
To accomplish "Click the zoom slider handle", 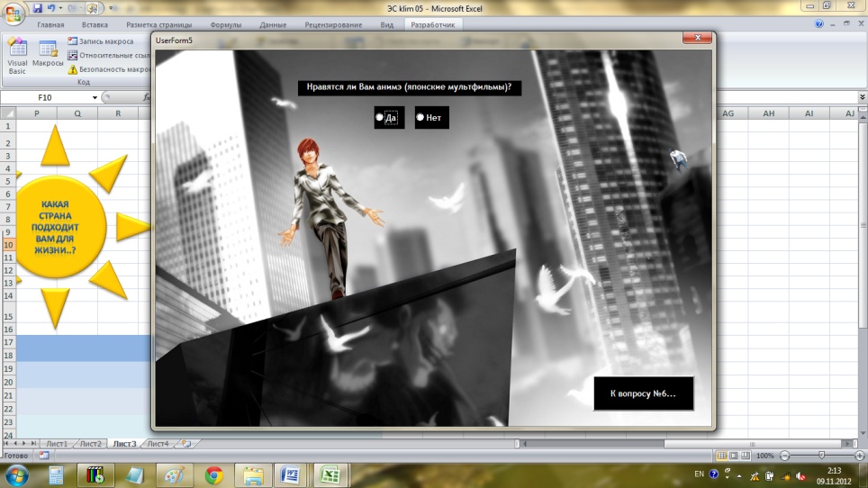I will point(821,456).
